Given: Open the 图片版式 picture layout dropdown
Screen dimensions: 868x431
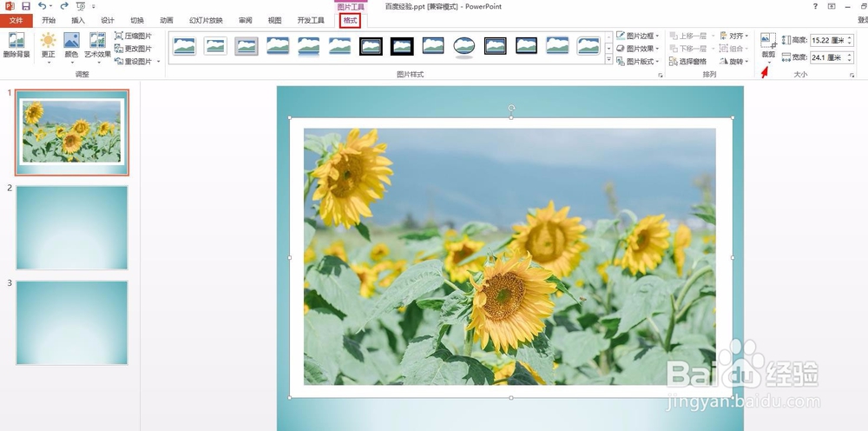Looking at the screenshot, I should coord(638,62).
